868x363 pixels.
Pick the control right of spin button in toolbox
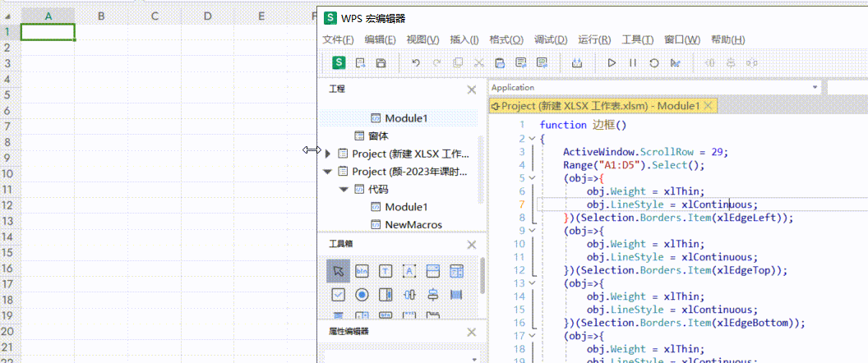click(x=433, y=294)
